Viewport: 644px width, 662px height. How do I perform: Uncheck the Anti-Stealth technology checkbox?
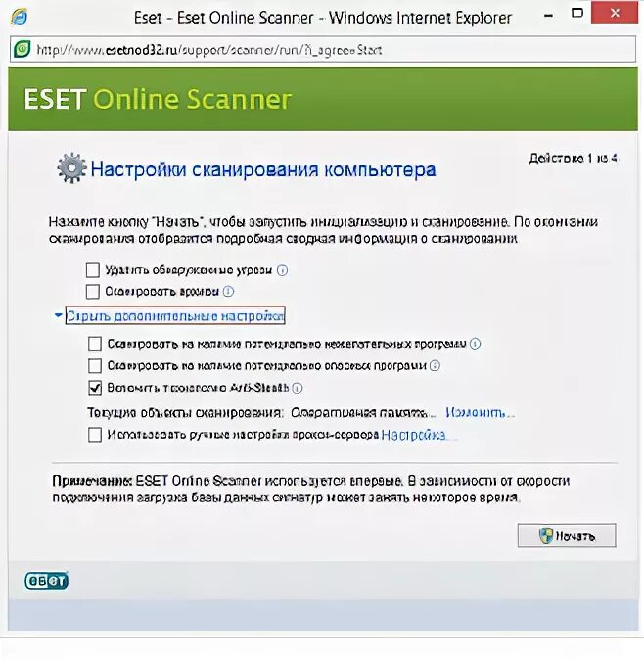(95, 388)
